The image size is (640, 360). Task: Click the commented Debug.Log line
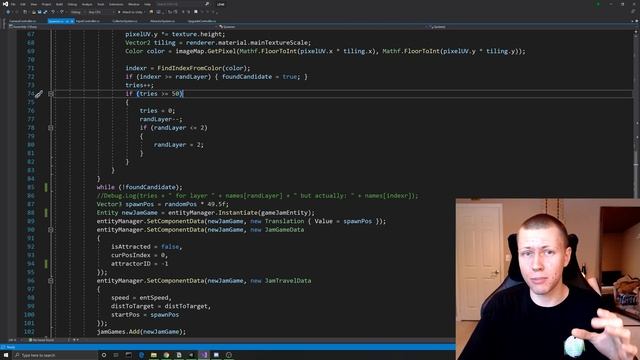(x=258, y=196)
